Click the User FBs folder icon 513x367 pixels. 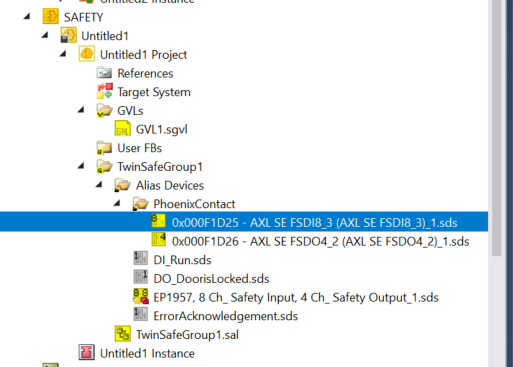coord(105,148)
